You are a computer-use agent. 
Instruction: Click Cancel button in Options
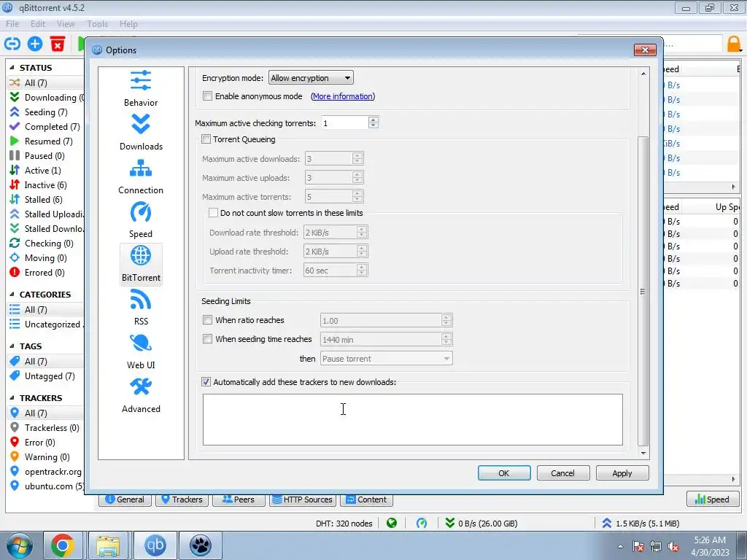562,472
